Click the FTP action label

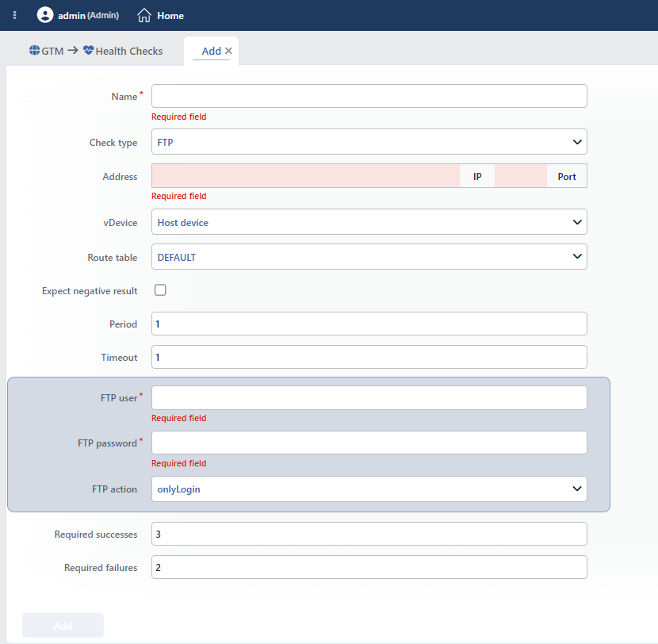(x=115, y=489)
